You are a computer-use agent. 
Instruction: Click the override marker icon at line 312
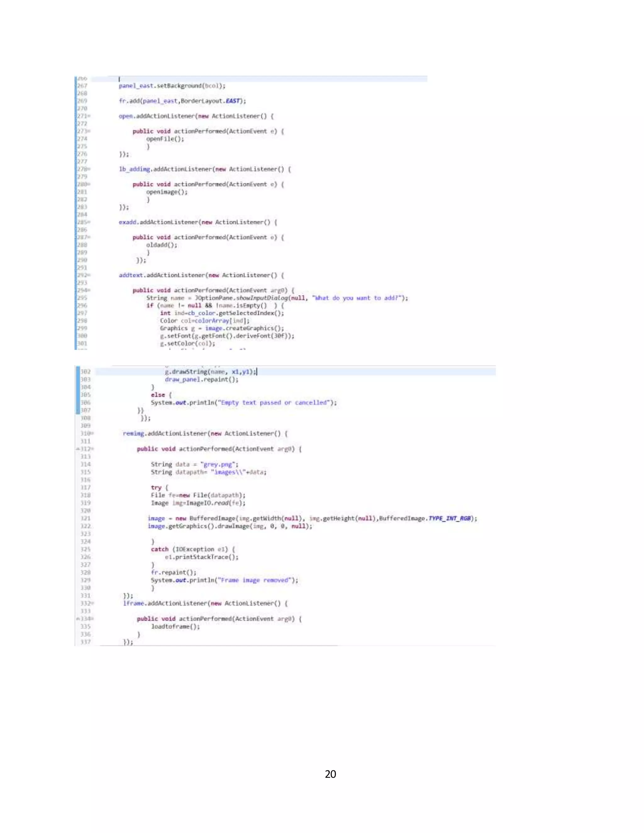tap(78, 449)
